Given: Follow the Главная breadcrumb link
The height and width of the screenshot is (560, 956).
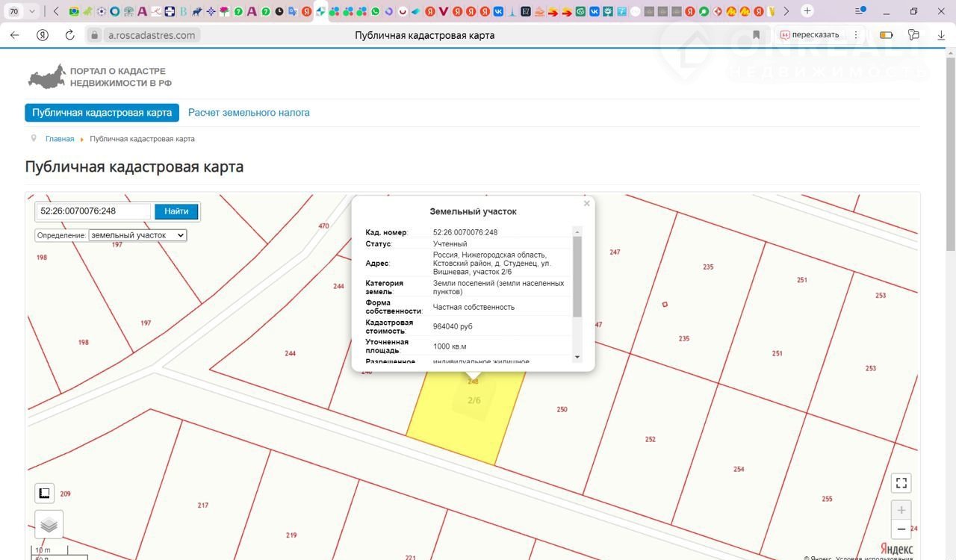Looking at the screenshot, I should [60, 139].
